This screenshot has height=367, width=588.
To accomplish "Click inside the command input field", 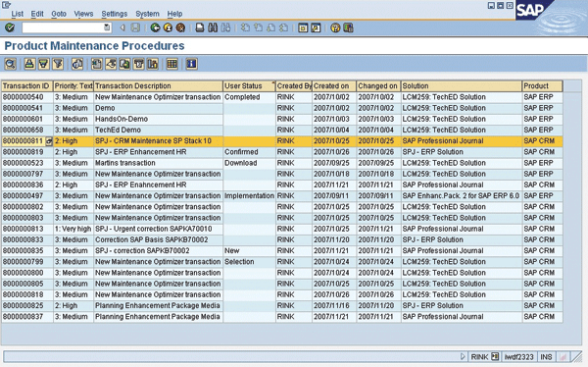I will tap(63, 27).
